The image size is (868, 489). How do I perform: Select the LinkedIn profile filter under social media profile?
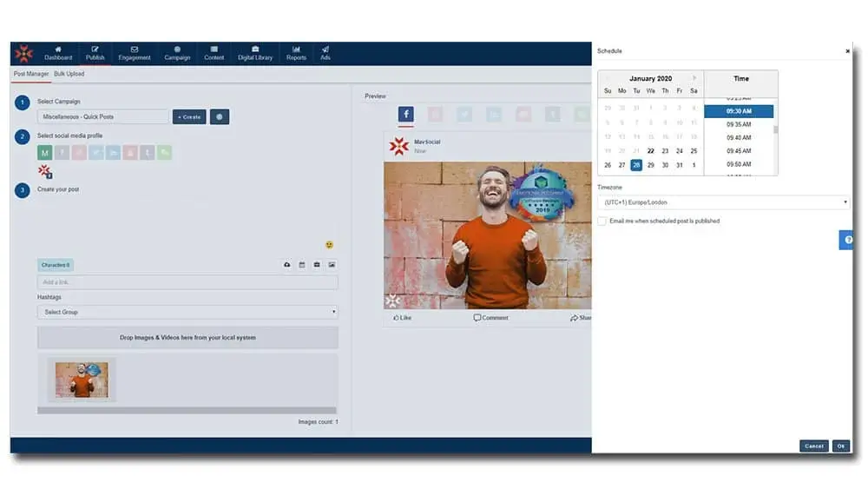pyautogui.click(x=114, y=152)
